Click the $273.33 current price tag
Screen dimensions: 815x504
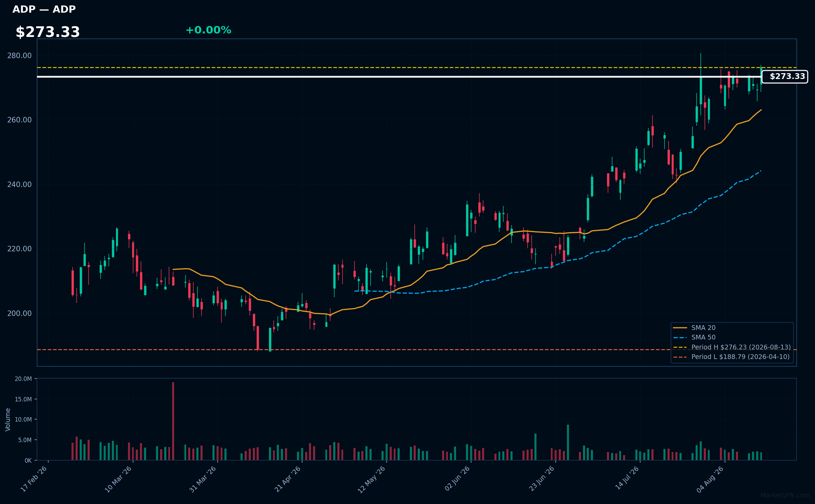[x=785, y=77]
